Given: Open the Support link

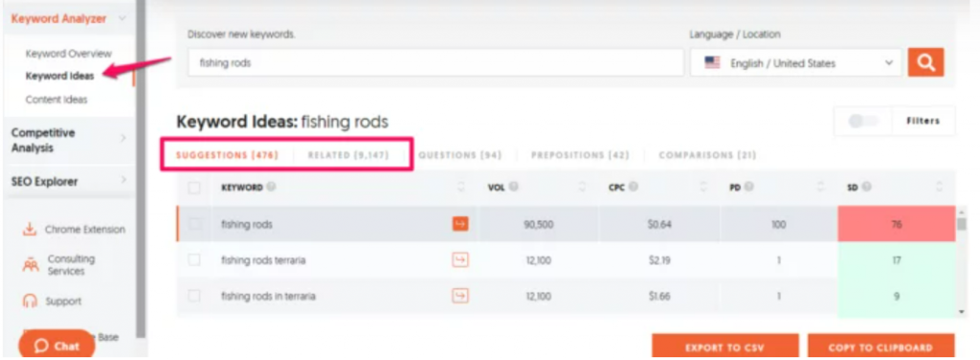Looking at the screenshot, I should (63, 302).
